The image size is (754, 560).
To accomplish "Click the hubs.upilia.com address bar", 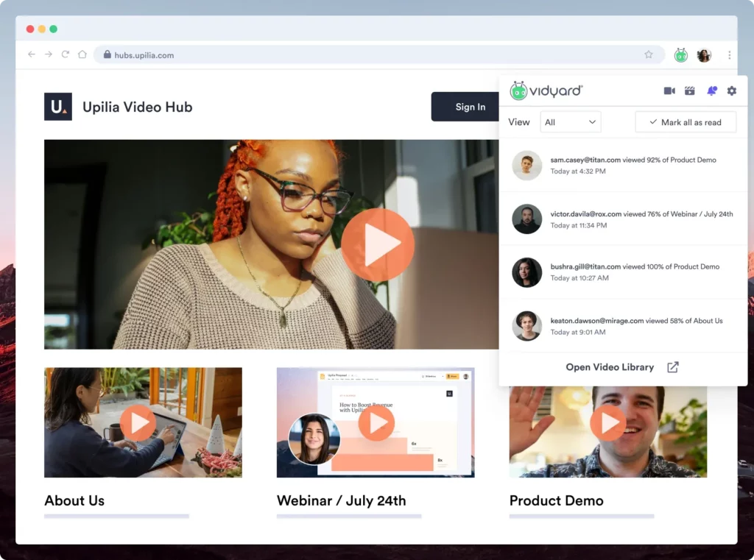I will click(368, 54).
